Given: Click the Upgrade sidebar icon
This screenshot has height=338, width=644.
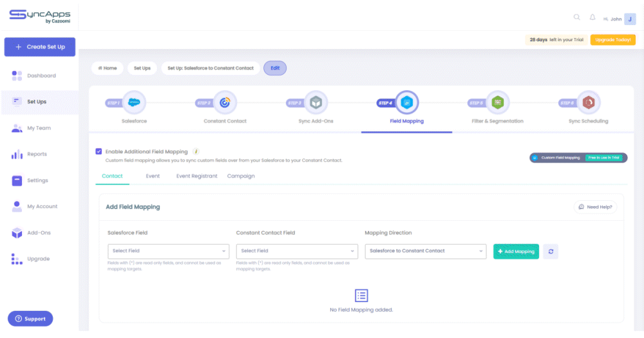Looking at the screenshot, I should pyautogui.click(x=17, y=259).
